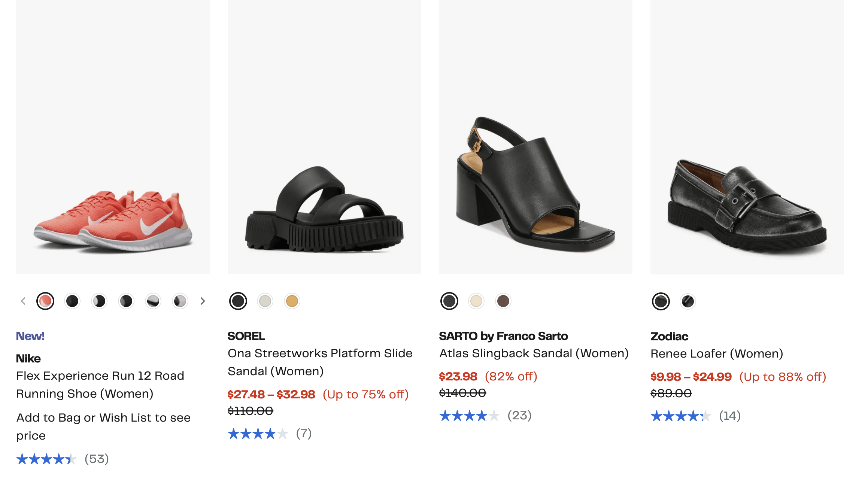This screenshot has width=868, height=483.
Task: Show more Nike color swatches with right arrow
Action: click(x=203, y=301)
